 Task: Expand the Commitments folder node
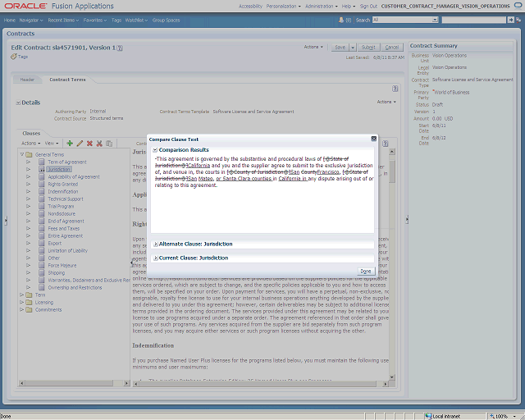tap(22, 309)
